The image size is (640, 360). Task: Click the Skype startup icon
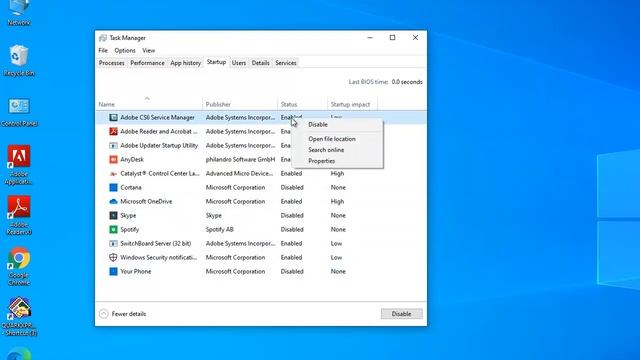pyautogui.click(x=113, y=216)
